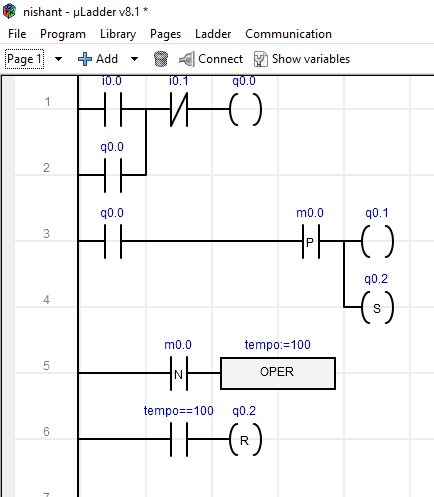Screen dimensions: 434x497
Task: Click the q0.1 variable label
Action: click(377, 213)
